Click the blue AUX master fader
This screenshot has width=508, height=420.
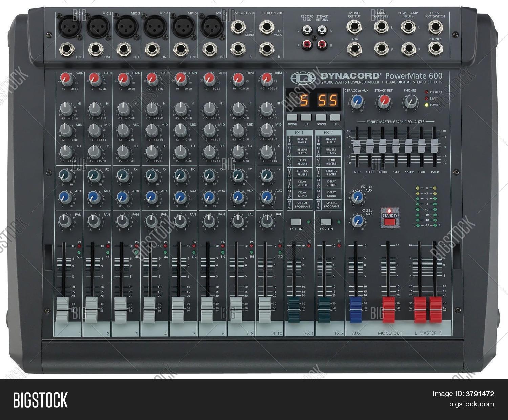tap(356, 309)
